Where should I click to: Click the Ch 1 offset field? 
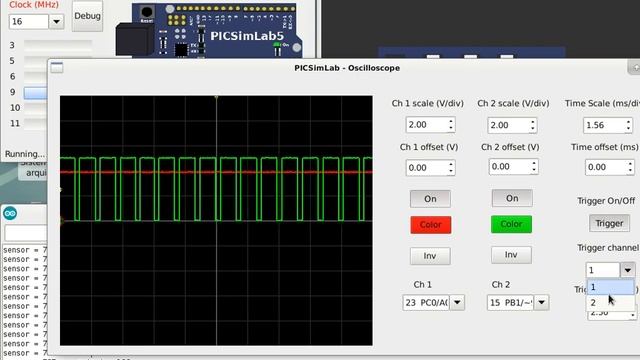(427, 168)
